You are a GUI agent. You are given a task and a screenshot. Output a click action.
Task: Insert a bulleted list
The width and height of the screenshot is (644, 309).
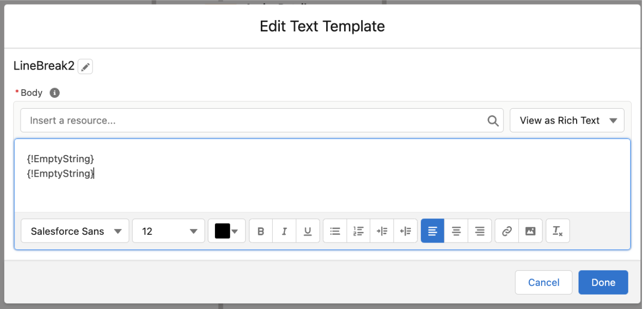(335, 231)
